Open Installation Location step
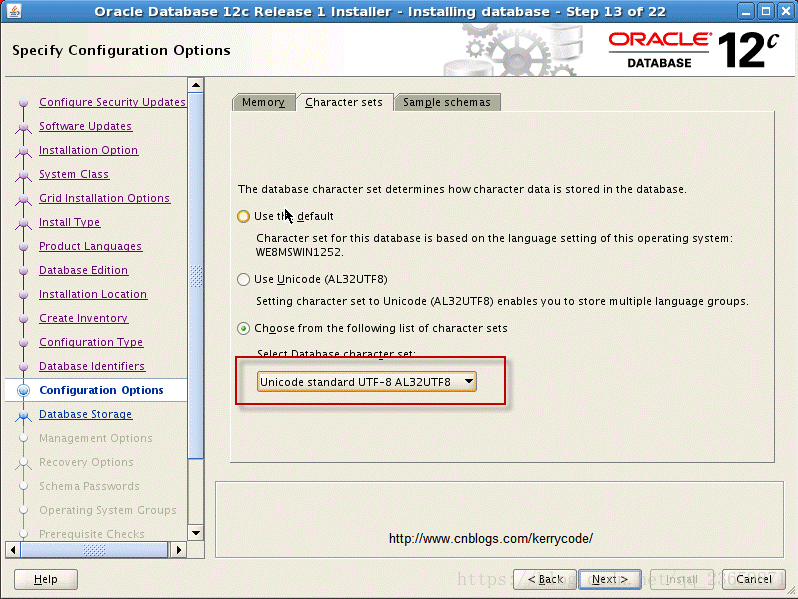Viewport: 798px width, 599px height. [x=93, y=294]
